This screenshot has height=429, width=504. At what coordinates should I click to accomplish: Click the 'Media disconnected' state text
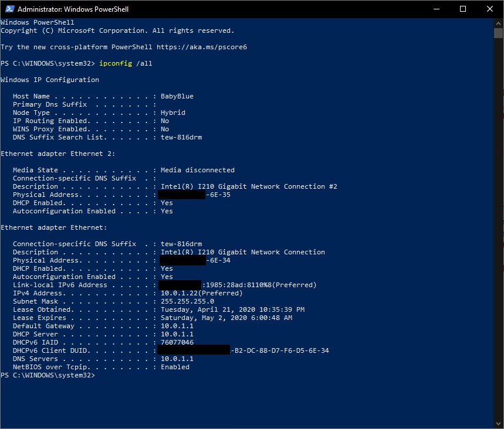pyautogui.click(x=197, y=170)
